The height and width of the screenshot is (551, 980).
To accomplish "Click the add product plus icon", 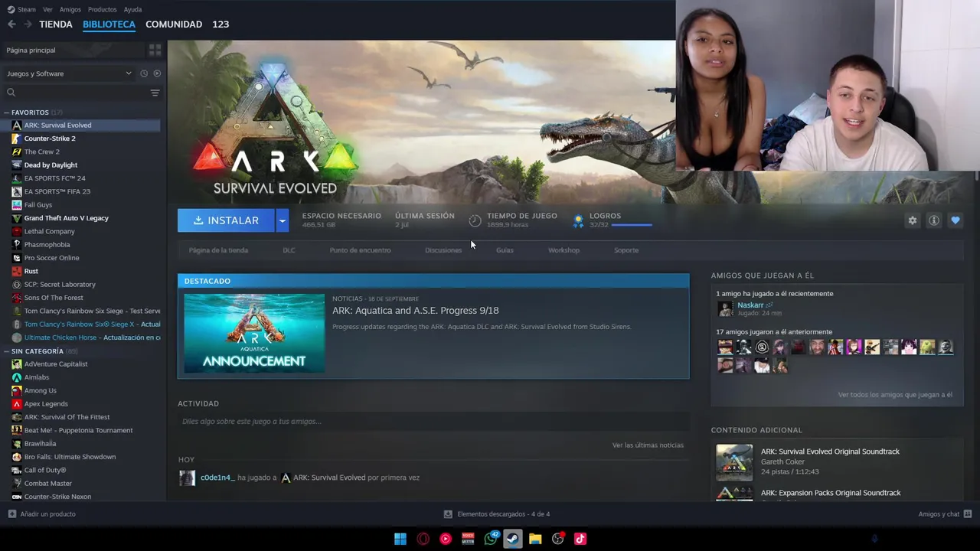I will 11,514.
